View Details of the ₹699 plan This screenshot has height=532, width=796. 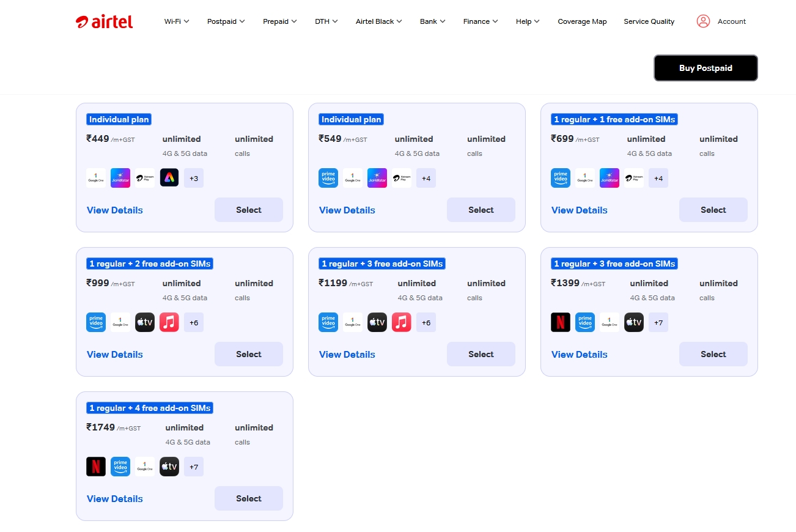point(580,210)
